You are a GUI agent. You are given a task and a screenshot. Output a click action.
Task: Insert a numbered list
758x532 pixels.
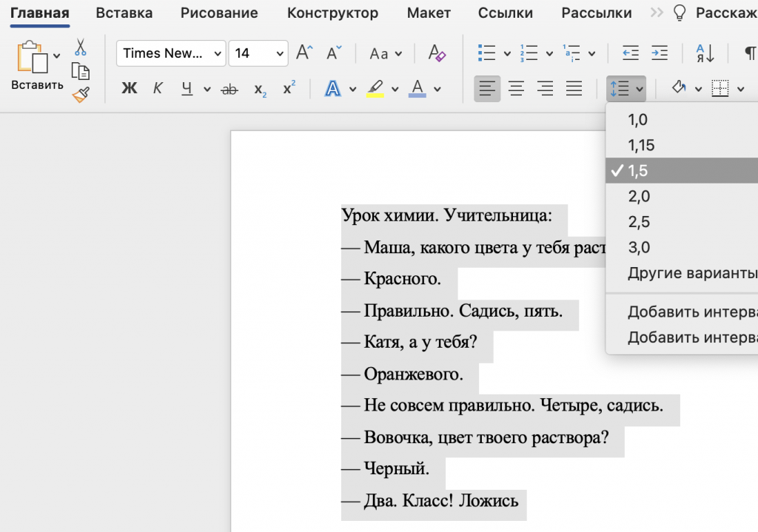[529, 53]
